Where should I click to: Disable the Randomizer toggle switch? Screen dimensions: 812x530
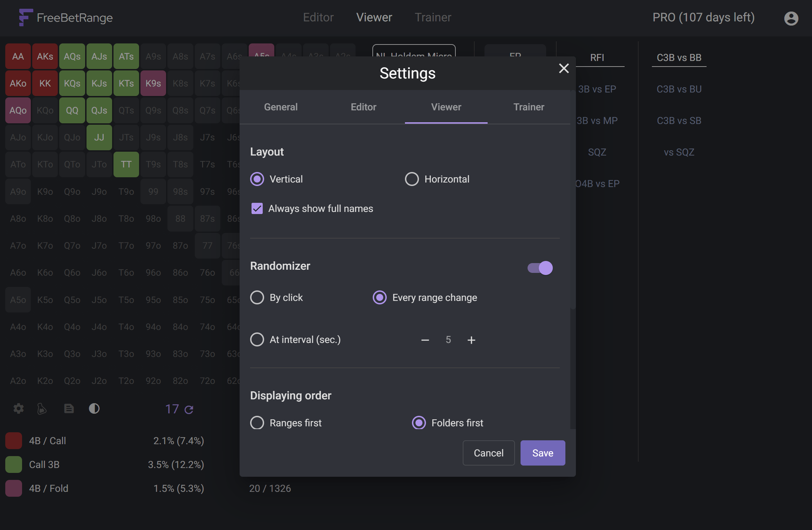point(540,268)
